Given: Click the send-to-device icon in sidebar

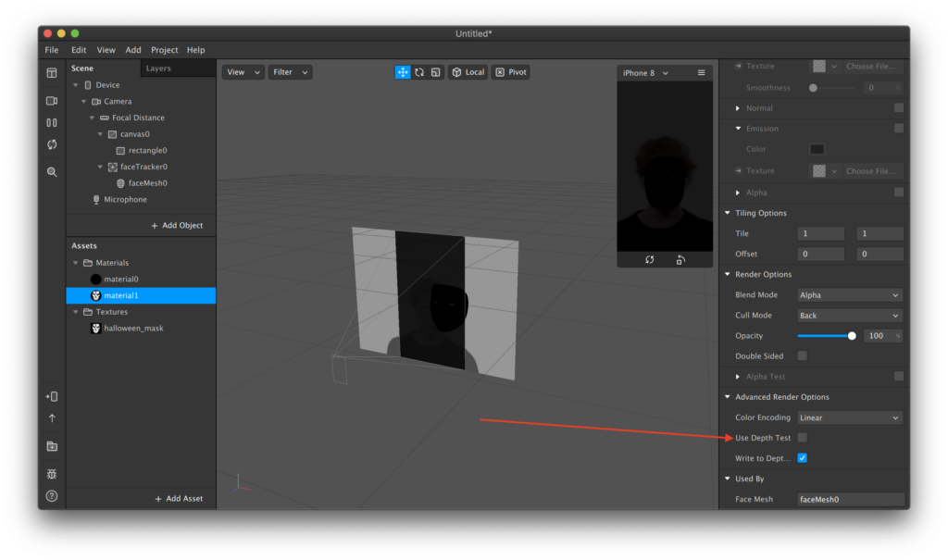Looking at the screenshot, I should (x=52, y=397).
